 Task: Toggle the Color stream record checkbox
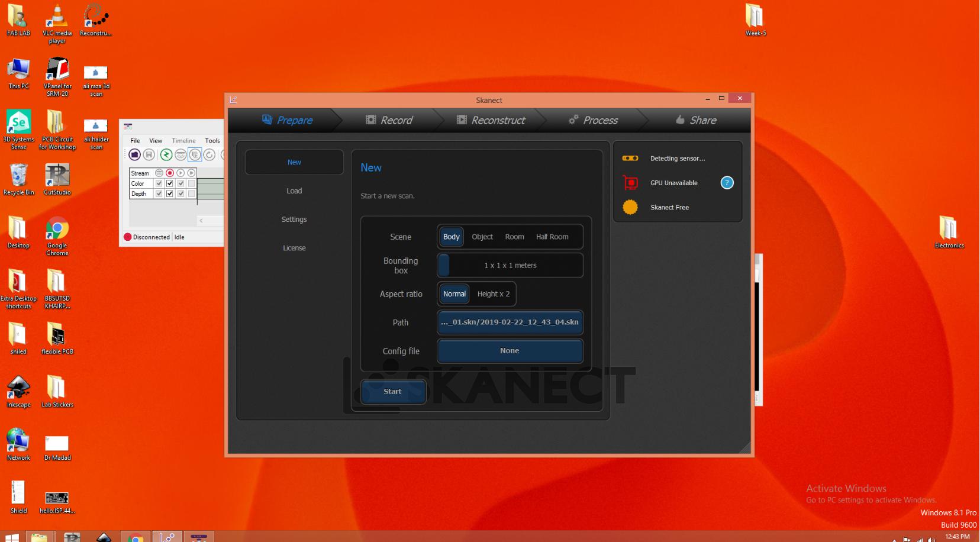(170, 183)
